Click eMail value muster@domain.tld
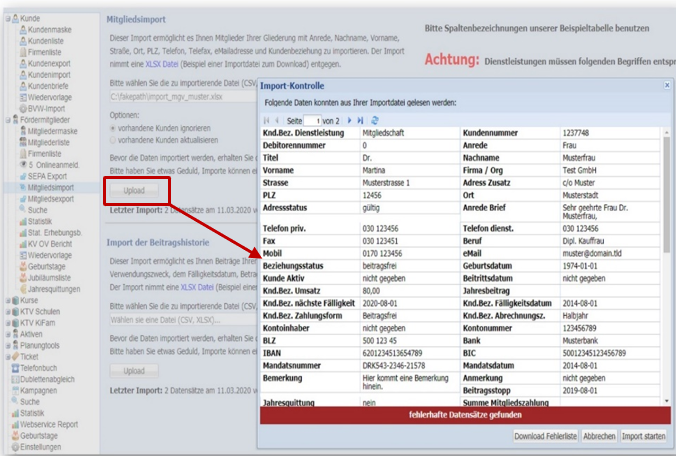The height and width of the screenshot is (456, 676). pos(592,253)
